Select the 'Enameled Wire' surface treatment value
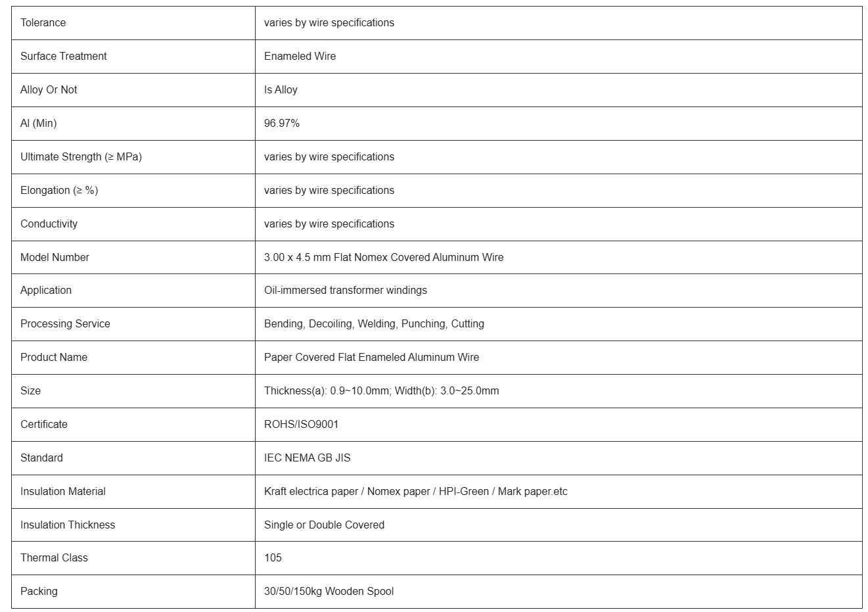This screenshot has width=868, height=612. [x=300, y=57]
